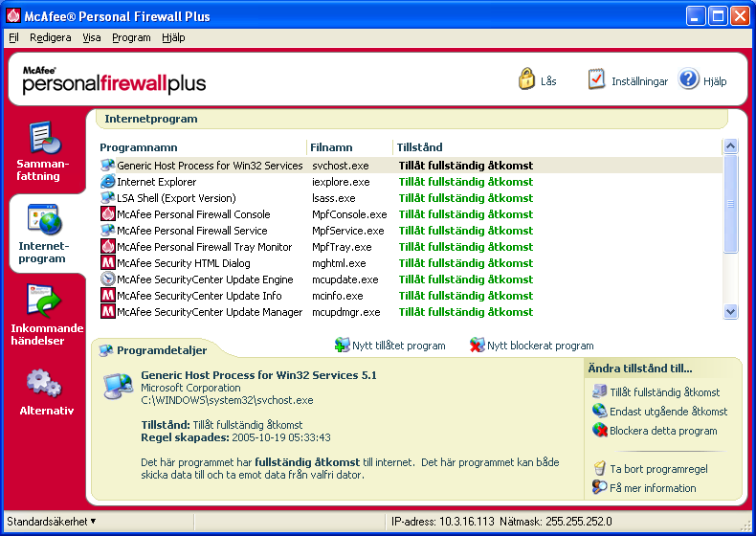Select the iexplore.exe filename cell
Image resolution: width=756 pixels, height=536 pixels.
pos(341,182)
